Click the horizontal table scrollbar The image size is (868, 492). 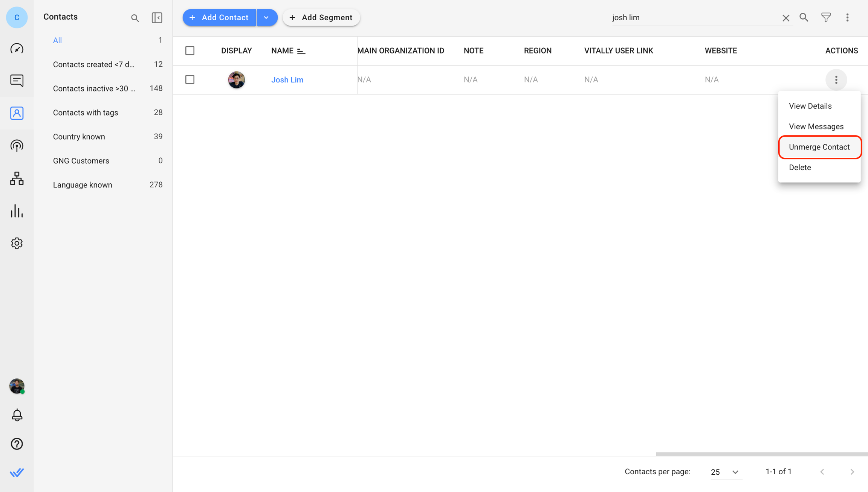tap(761, 454)
